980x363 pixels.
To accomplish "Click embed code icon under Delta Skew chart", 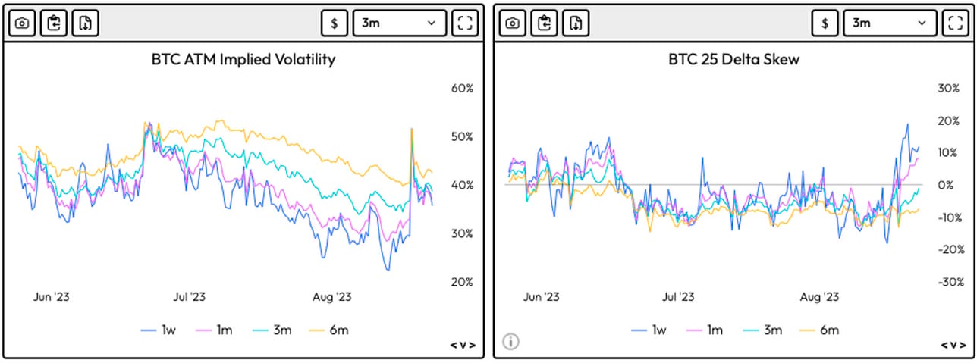I will [x=954, y=345].
